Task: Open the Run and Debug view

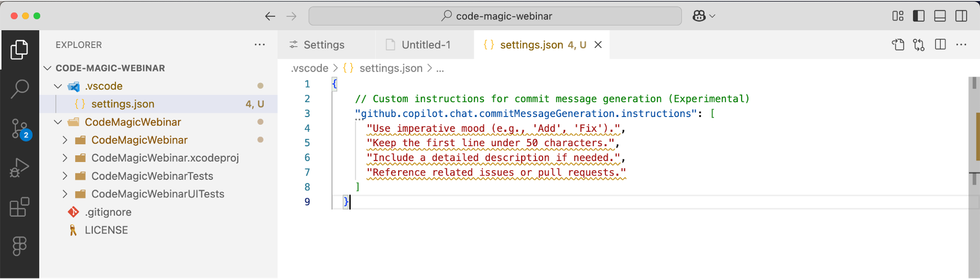Action: click(x=19, y=168)
